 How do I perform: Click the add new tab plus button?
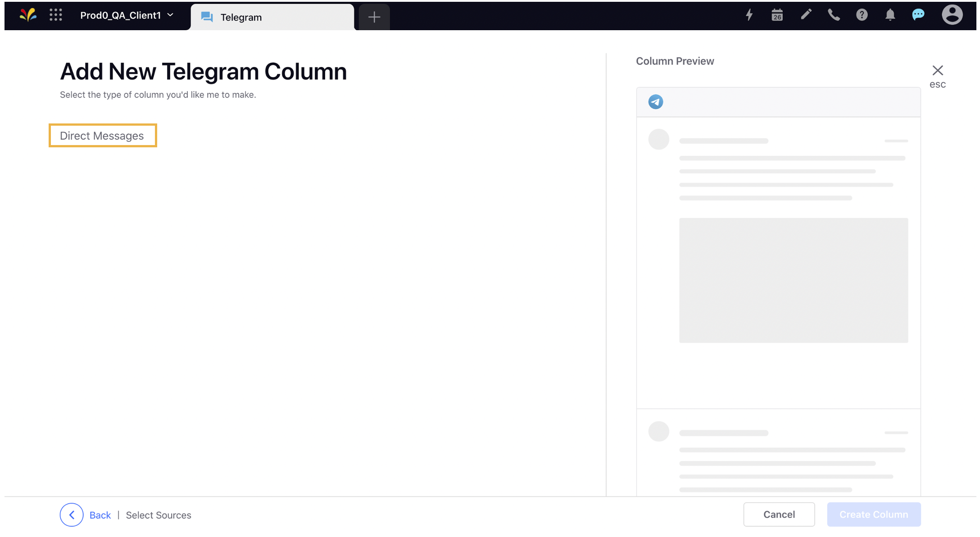coord(374,17)
